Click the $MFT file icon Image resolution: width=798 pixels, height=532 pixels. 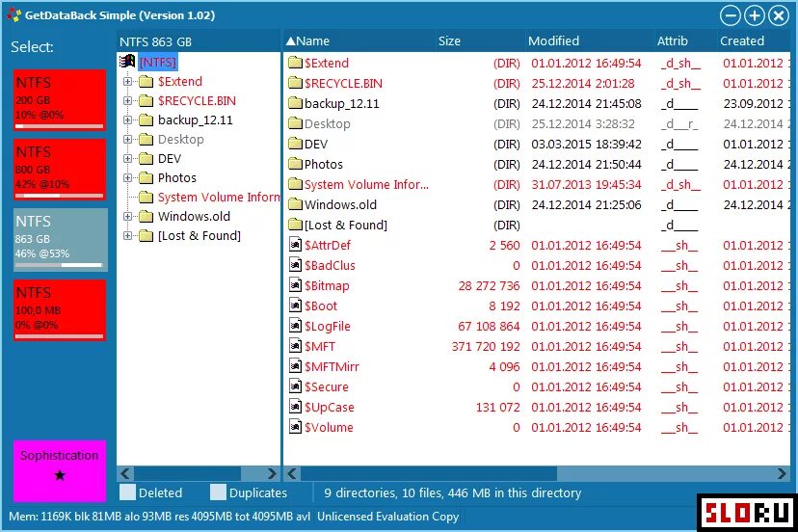[295, 346]
